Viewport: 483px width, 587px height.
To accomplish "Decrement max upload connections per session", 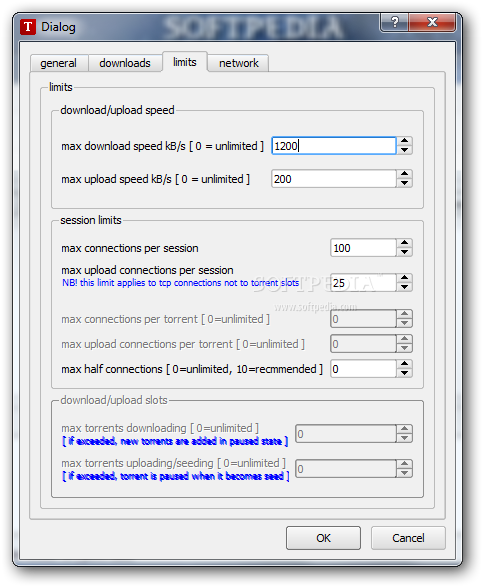I will 404,287.
